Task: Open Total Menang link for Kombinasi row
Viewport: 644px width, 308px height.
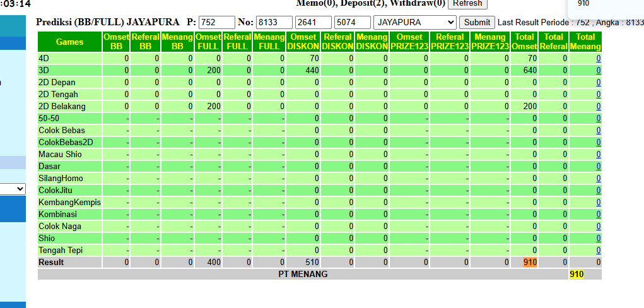Action: 599,214
